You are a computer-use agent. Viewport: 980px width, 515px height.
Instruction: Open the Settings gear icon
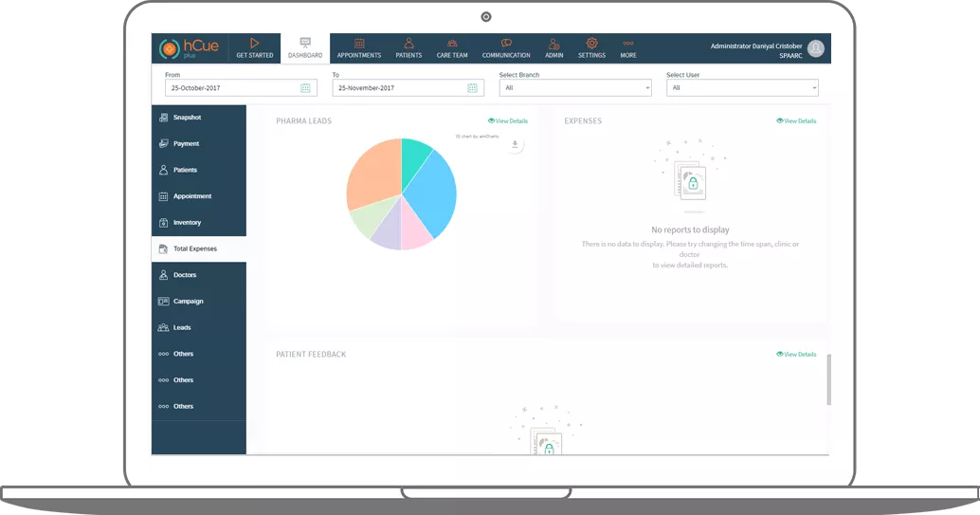(x=591, y=44)
